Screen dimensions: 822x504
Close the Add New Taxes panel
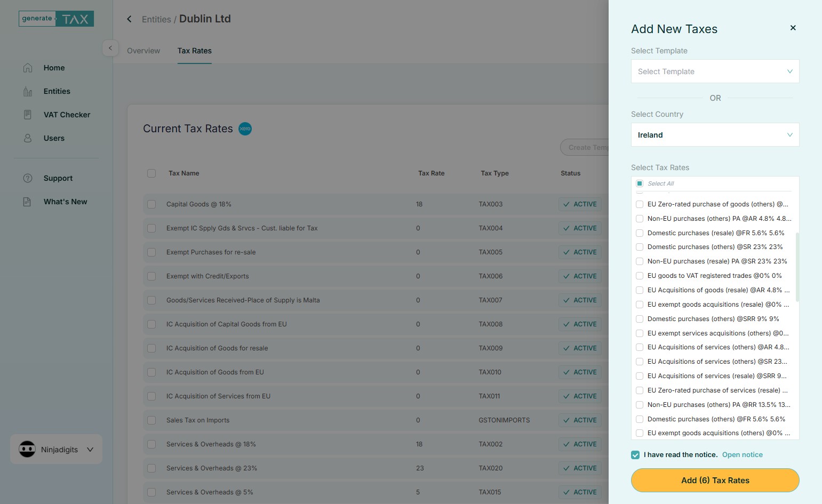tap(793, 28)
